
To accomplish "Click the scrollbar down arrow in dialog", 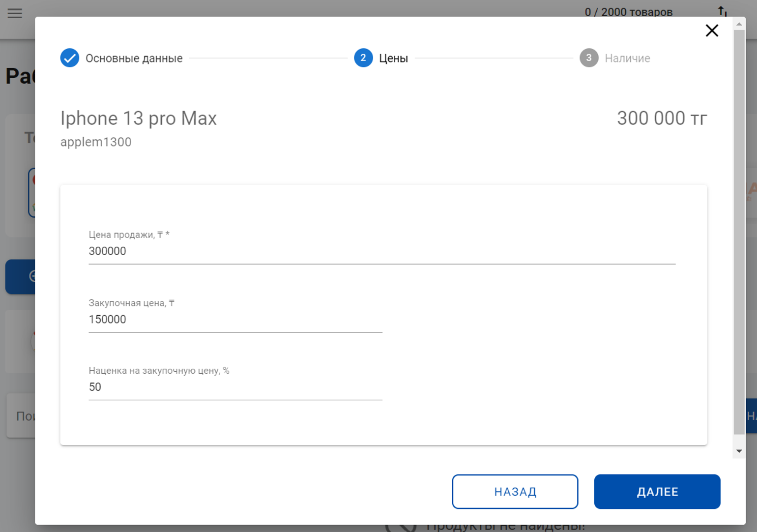I will click(x=739, y=451).
